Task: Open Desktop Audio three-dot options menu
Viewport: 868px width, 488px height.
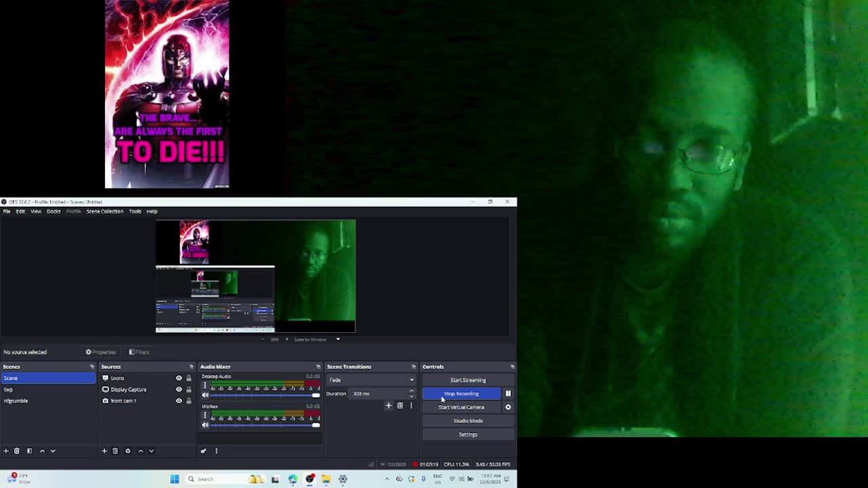Action: [x=205, y=386]
